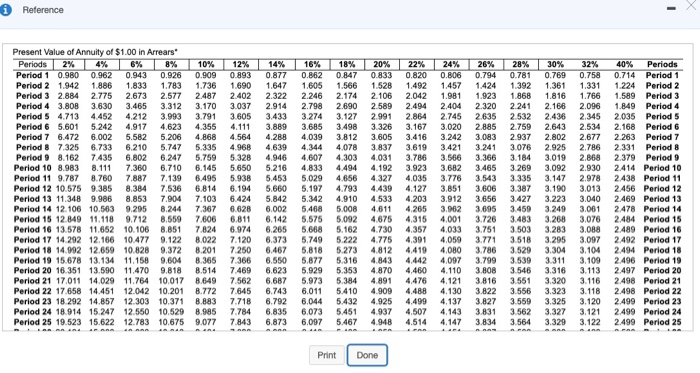700x373 pixels.
Task: Select the 16% column header
Action: [312, 65]
